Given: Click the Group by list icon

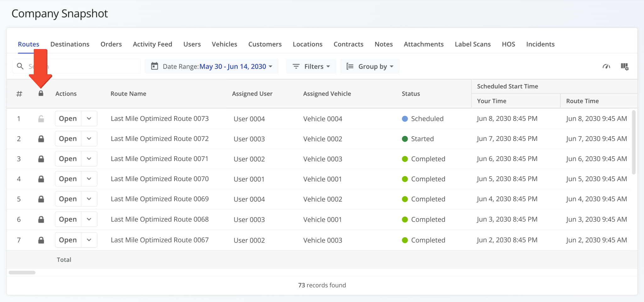Looking at the screenshot, I should pos(350,66).
